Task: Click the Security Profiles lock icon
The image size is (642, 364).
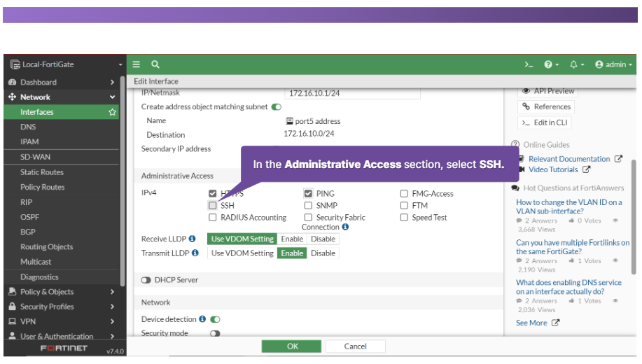Action: point(13,307)
